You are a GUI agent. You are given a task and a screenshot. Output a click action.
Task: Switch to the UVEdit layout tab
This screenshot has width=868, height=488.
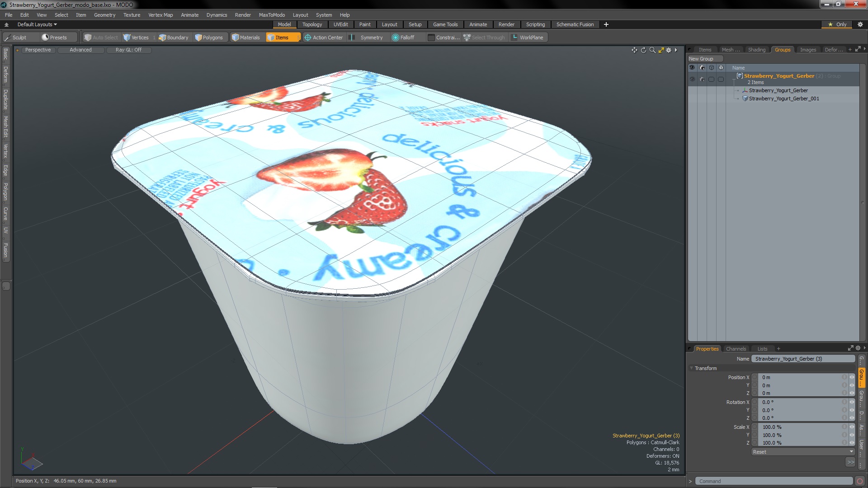click(340, 24)
